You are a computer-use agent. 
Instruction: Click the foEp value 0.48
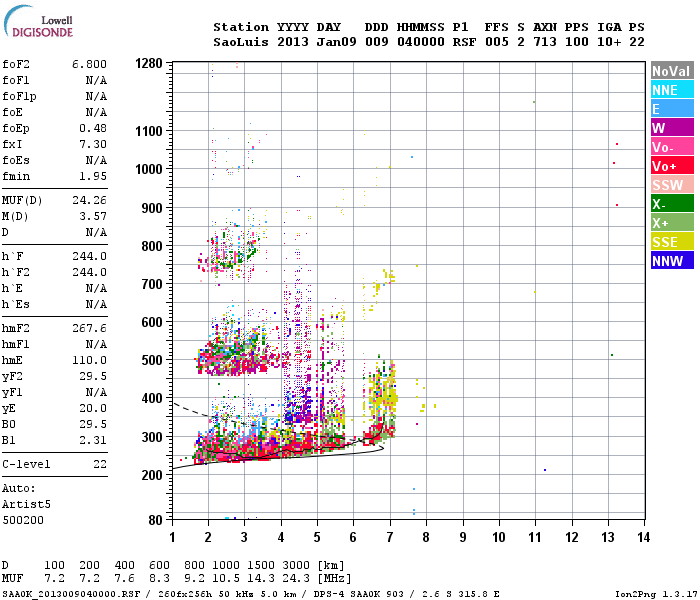point(93,128)
